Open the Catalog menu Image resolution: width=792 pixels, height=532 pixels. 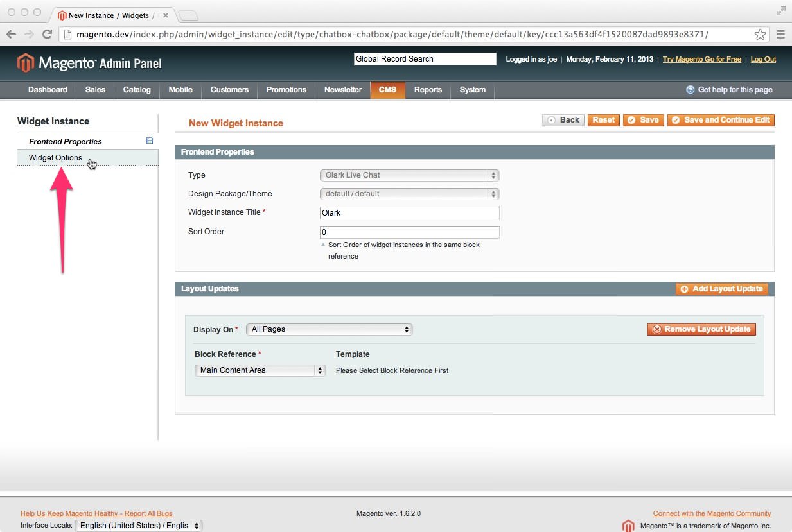pyautogui.click(x=137, y=90)
